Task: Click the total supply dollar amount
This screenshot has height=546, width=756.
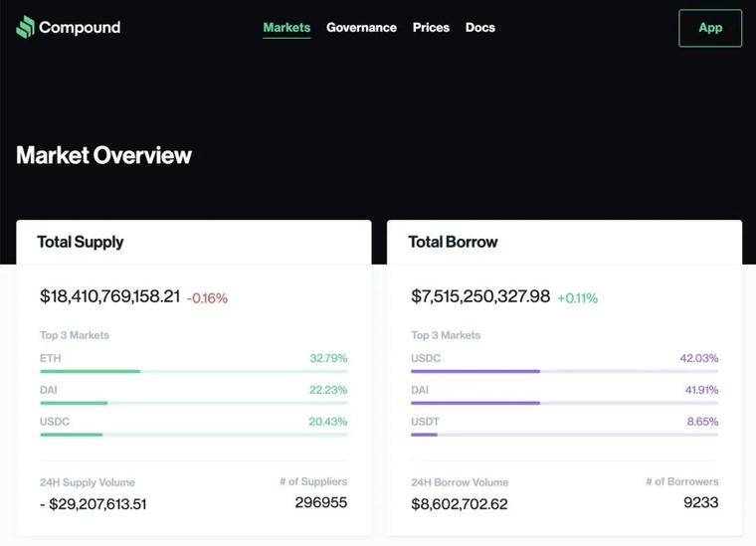Action: (110, 296)
